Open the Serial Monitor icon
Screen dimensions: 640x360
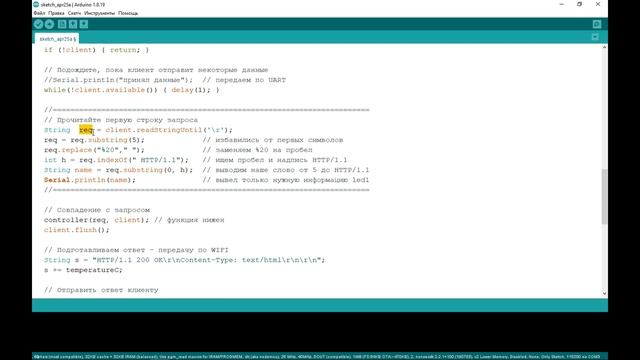(x=597, y=24)
